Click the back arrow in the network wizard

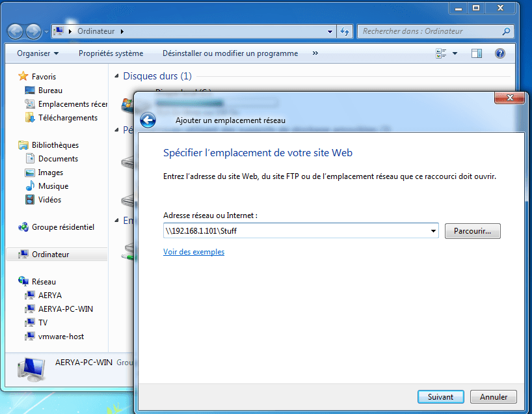148,120
